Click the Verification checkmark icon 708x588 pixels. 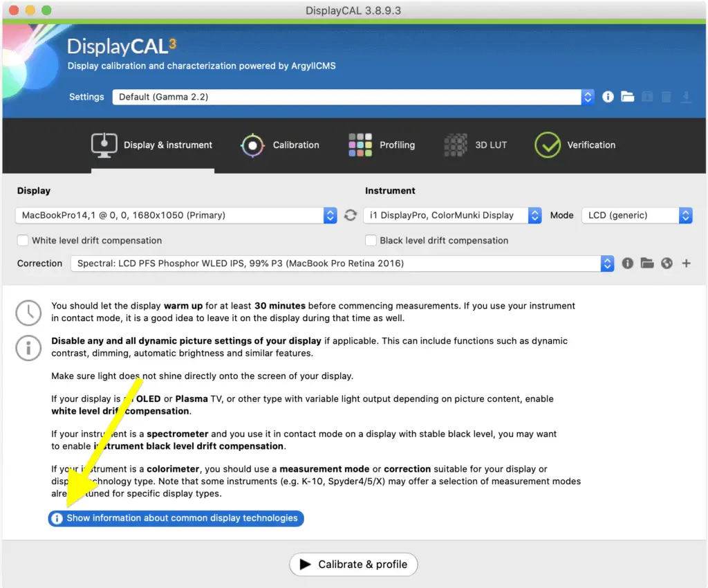tap(548, 145)
